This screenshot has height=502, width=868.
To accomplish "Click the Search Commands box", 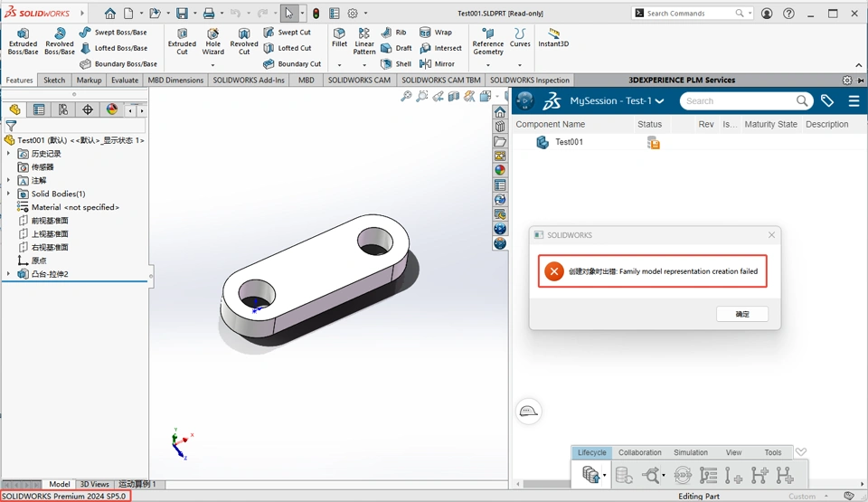I will (691, 14).
